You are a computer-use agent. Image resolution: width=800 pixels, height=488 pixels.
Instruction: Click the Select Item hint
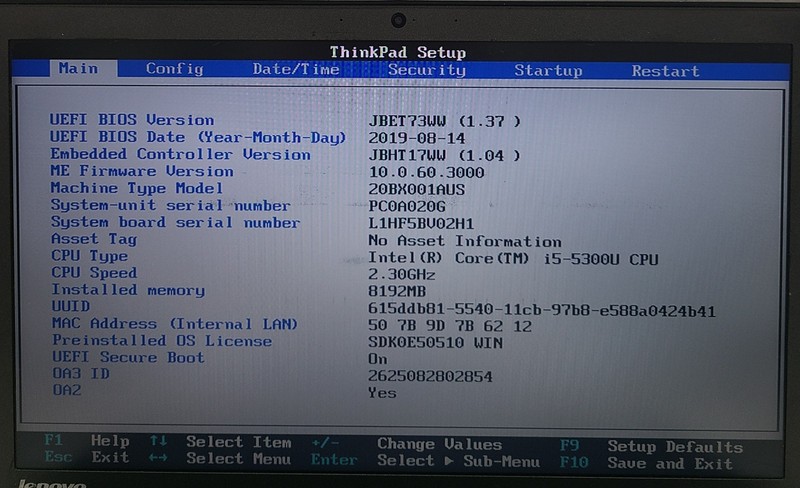click(x=239, y=442)
